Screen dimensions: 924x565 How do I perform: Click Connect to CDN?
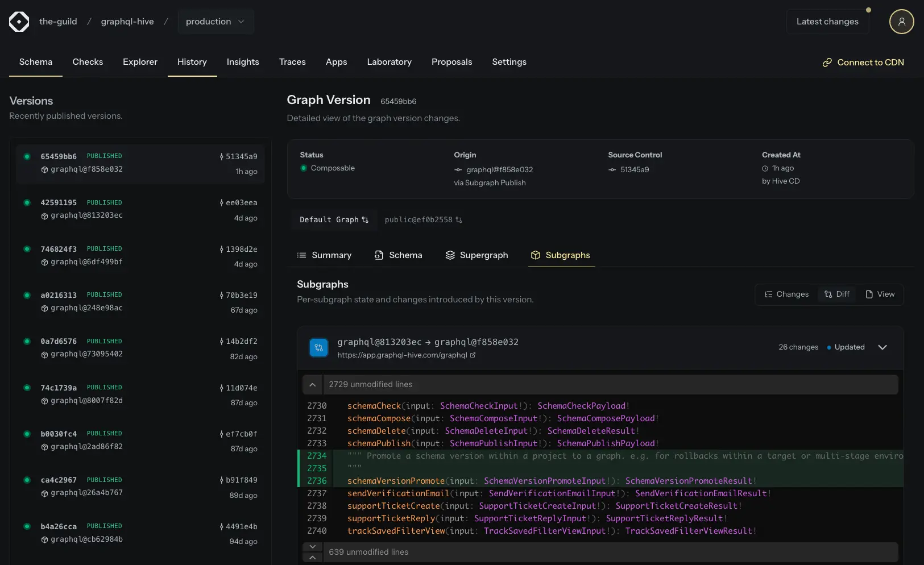[863, 63]
